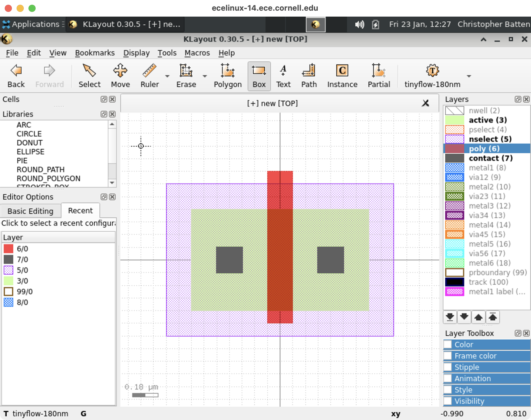This screenshot has height=420, width=531.
Task: Select the Polygon drawing tool
Action: 228,76
